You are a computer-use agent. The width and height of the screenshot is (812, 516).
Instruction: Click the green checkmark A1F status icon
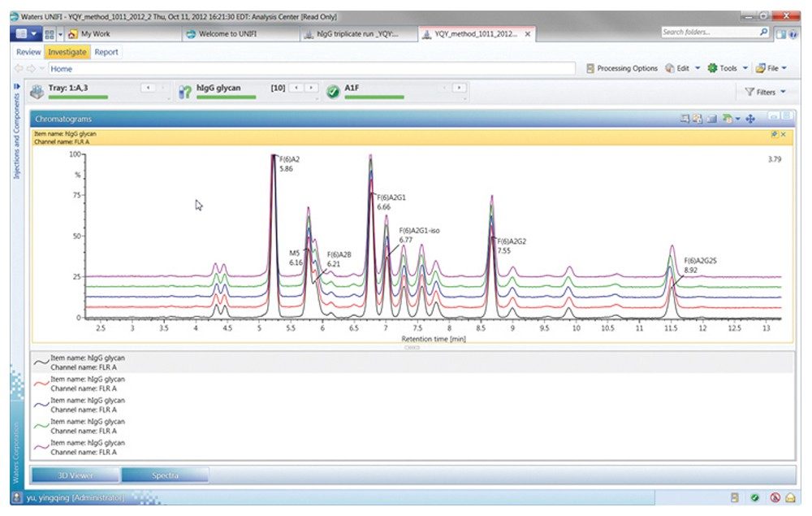(x=333, y=92)
